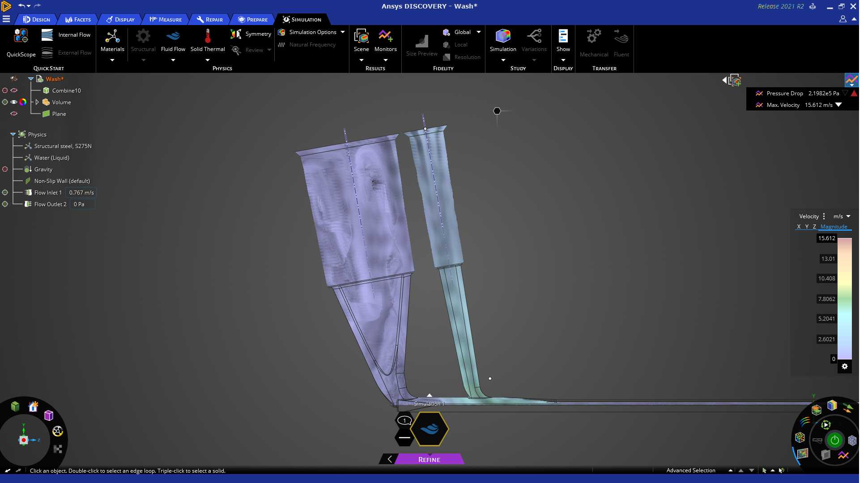Toggle the top-level visibility icon above Combine10
Screen dimensions: 868x483
coord(14,79)
